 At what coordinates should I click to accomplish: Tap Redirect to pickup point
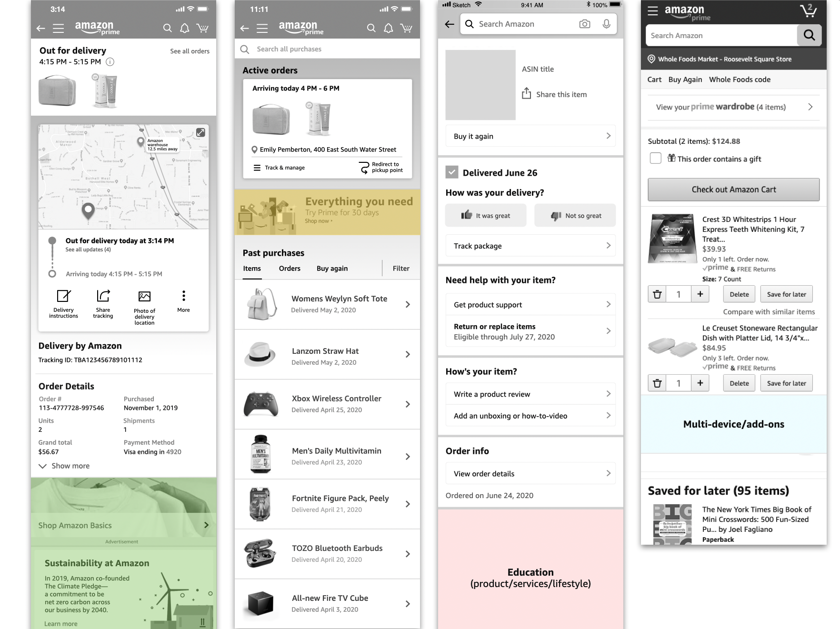381,167
